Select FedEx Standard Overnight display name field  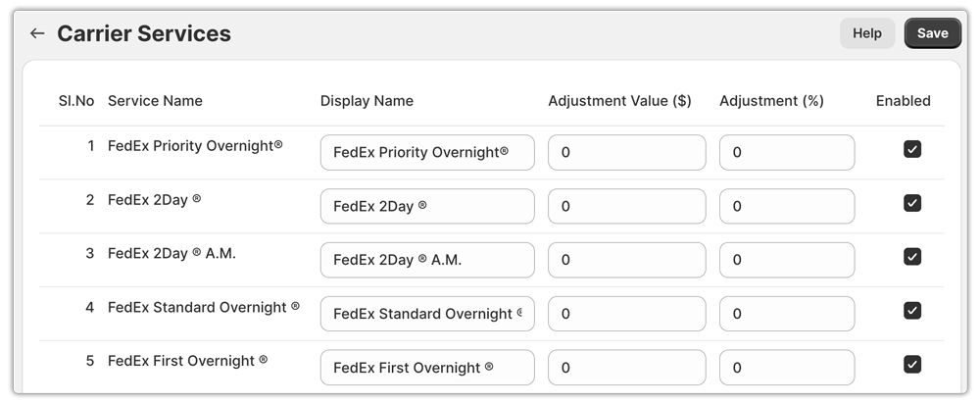(427, 314)
